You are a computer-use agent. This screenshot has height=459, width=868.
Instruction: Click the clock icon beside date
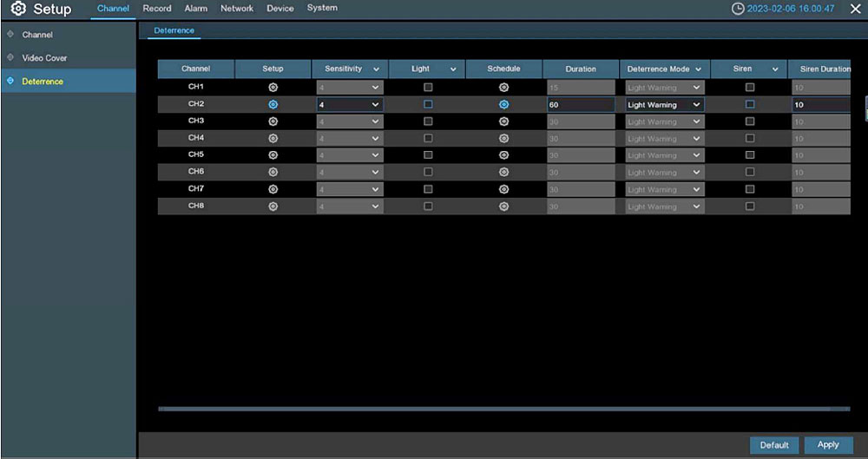737,9
